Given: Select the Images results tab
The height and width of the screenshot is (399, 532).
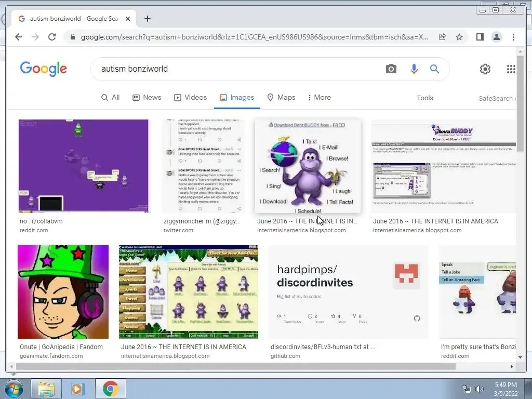Looking at the screenshot, I should tap(237, 97).
